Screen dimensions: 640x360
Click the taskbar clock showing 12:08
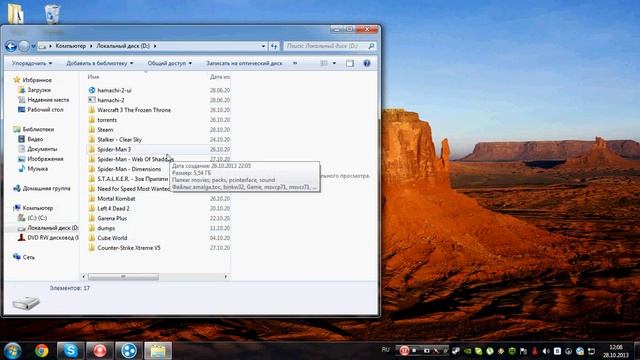[616, 347]
